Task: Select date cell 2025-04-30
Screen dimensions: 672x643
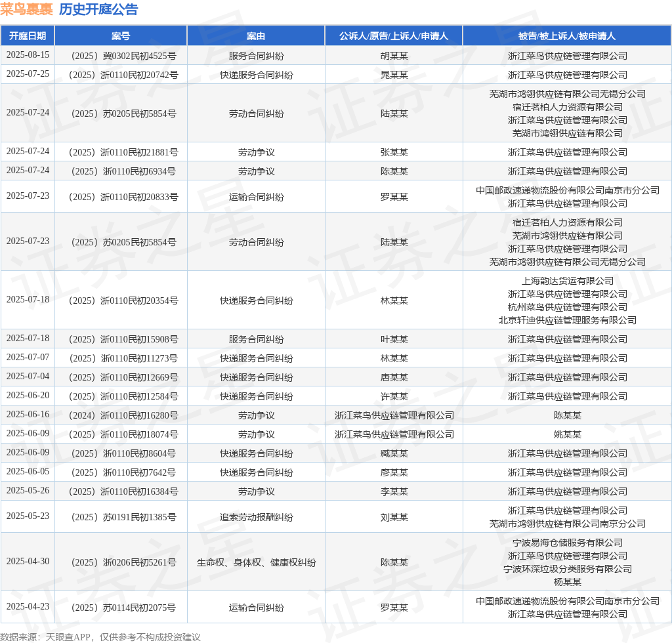Action: click(x=28, y=561)
